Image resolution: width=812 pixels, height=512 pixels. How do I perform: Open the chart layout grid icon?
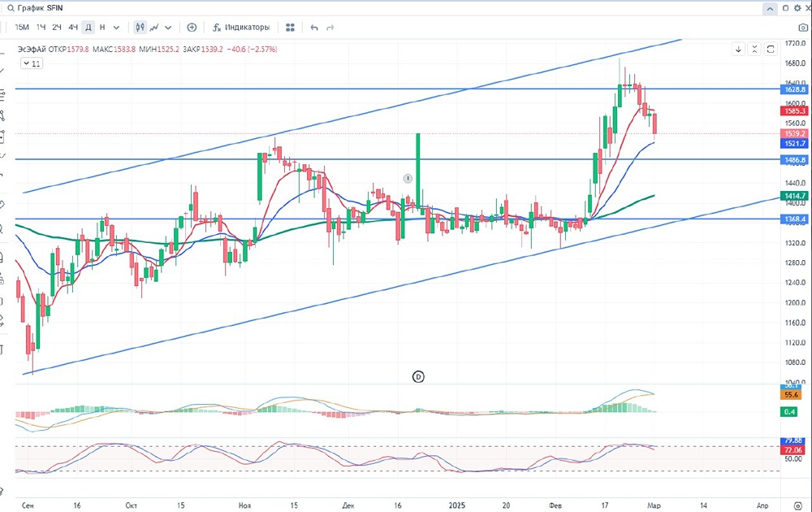pos(291,28)
